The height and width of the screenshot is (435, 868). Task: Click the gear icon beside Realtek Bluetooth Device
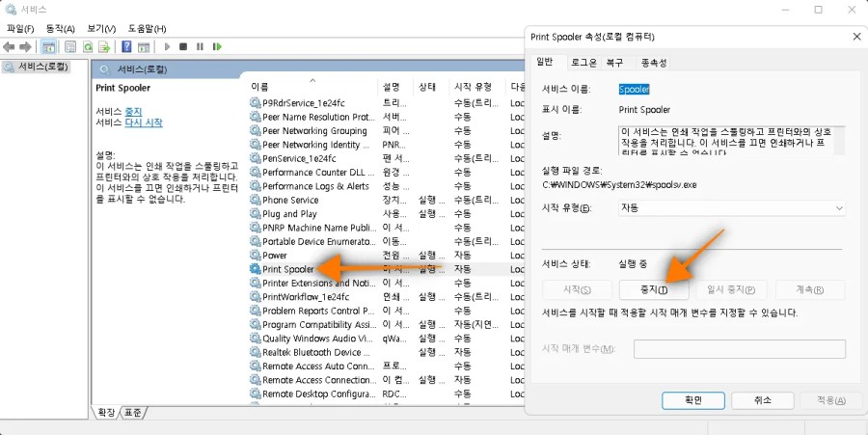[x=255, y=352]
